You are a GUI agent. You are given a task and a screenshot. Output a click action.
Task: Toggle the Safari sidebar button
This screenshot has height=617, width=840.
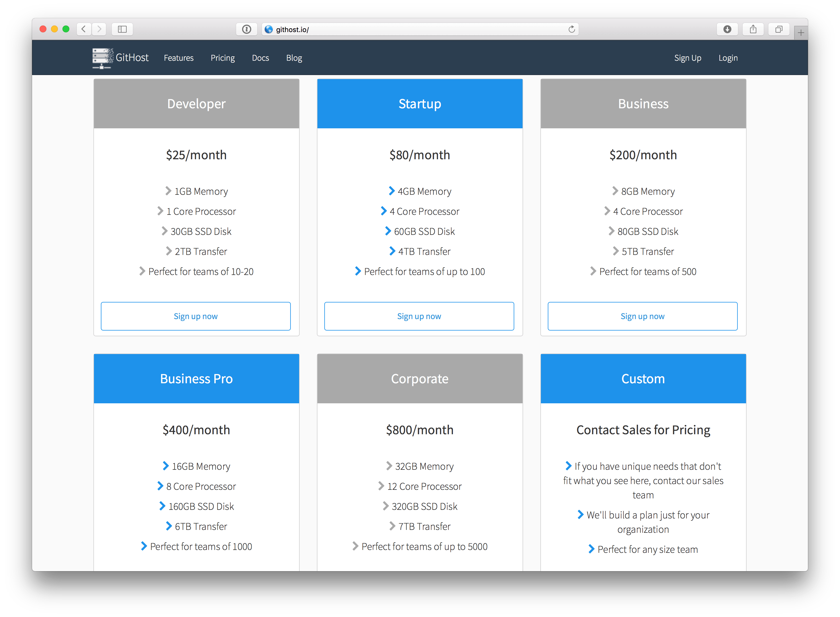122,29
